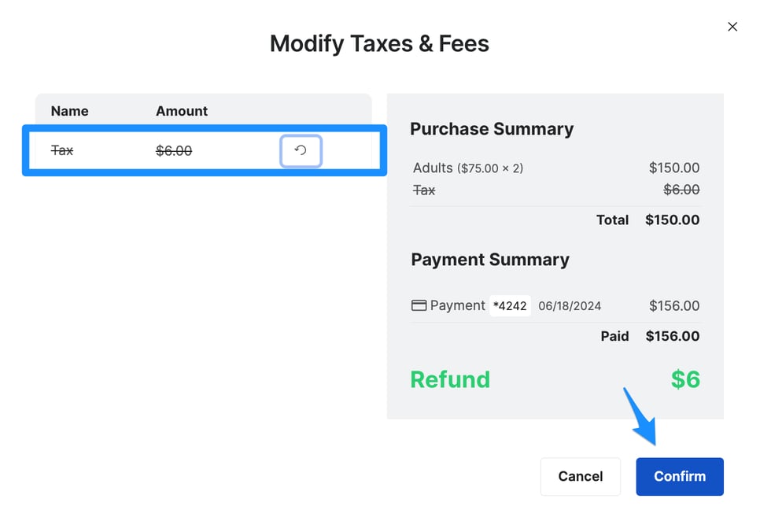Image resolution: width=760 pixels, height=532 pixels.
Task: Click the Total $150.00 amount
Action: (672, 220)
